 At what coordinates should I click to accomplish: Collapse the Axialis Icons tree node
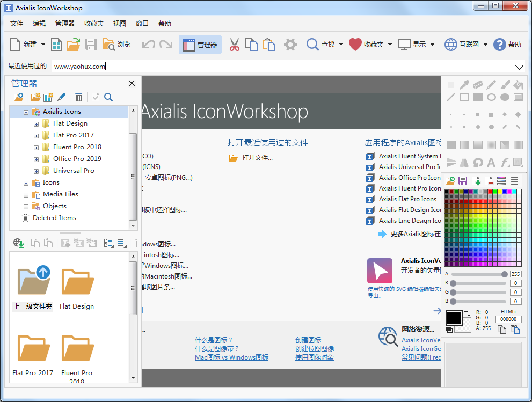26,112
